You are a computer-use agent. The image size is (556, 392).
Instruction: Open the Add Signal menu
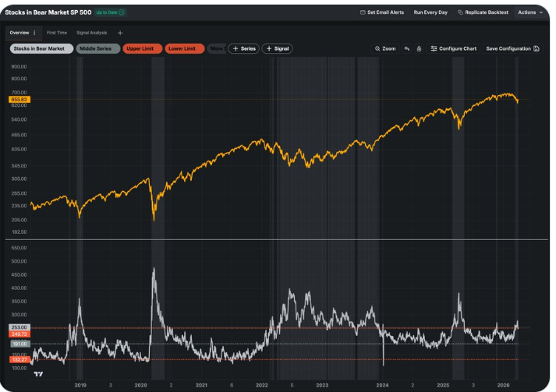tap(278, 48)
